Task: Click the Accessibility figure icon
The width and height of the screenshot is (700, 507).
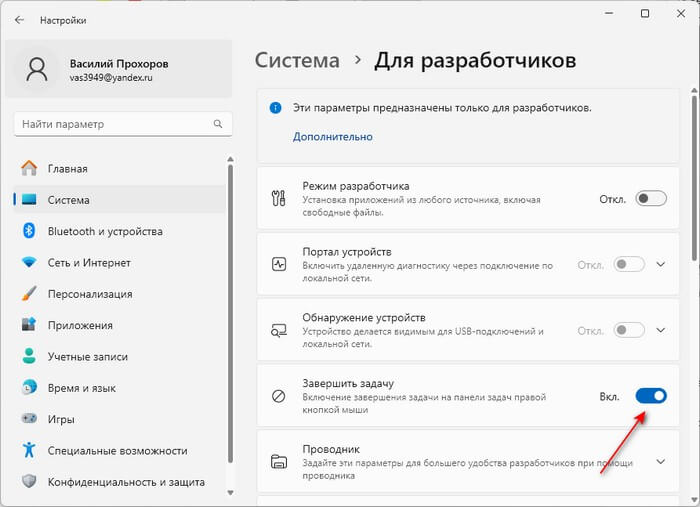Action: tap(29, 450)
